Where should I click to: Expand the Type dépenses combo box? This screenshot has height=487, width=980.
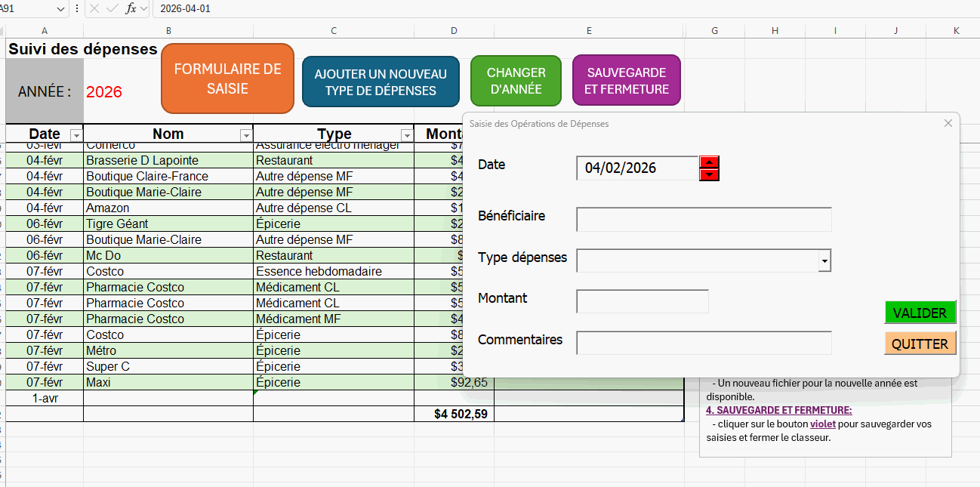[x=824, y=260]
